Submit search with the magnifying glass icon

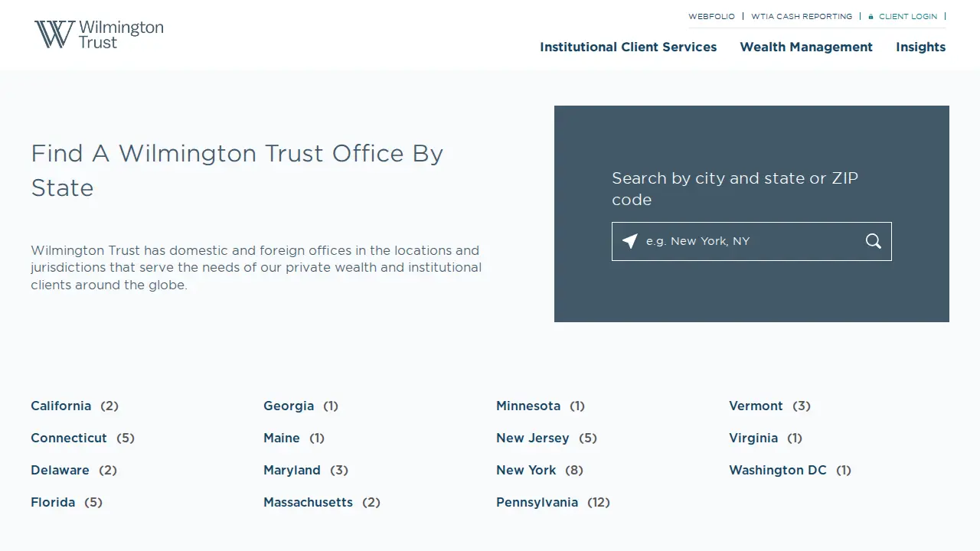click(874, 241)
